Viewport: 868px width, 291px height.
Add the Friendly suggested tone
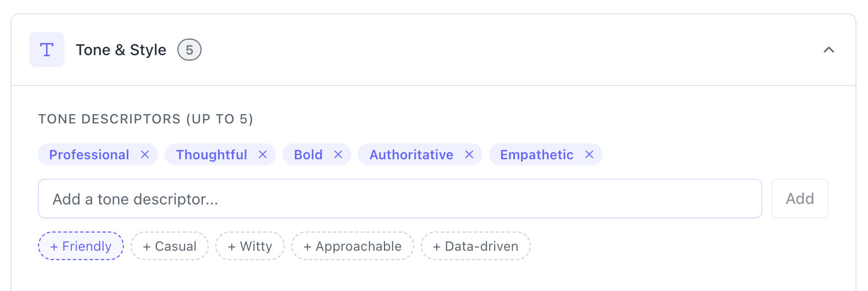coord(81,246)
